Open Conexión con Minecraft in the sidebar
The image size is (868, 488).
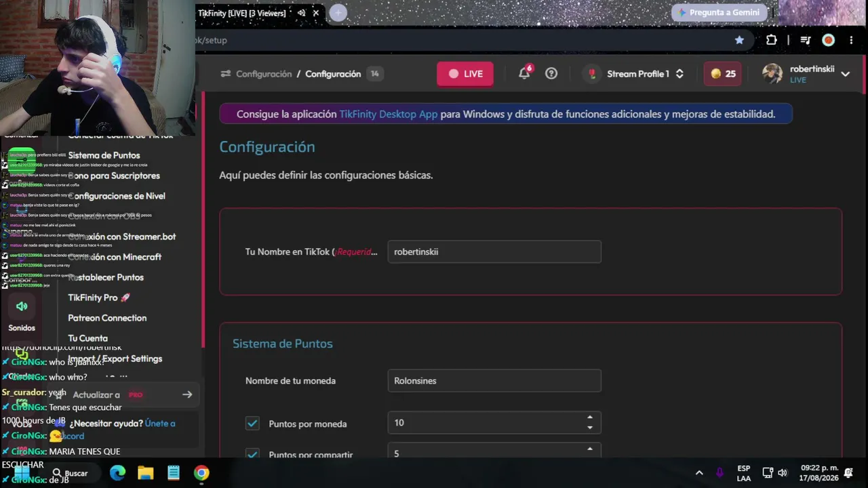click(115, 257)
